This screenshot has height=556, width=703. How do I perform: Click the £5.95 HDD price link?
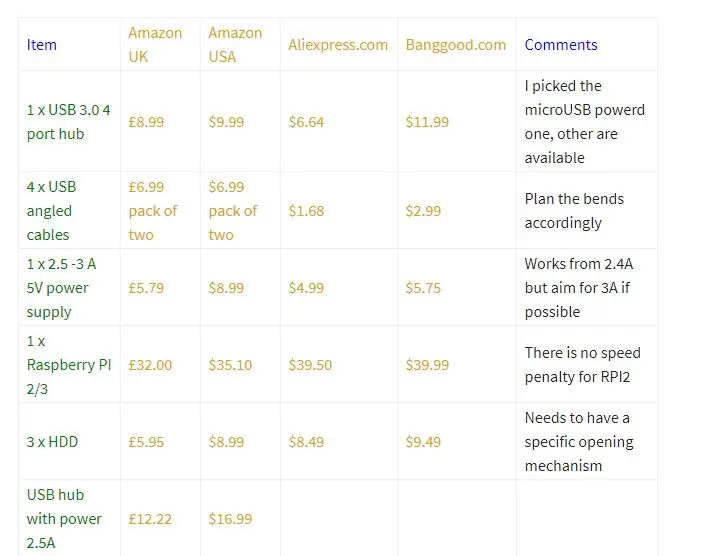146,442
